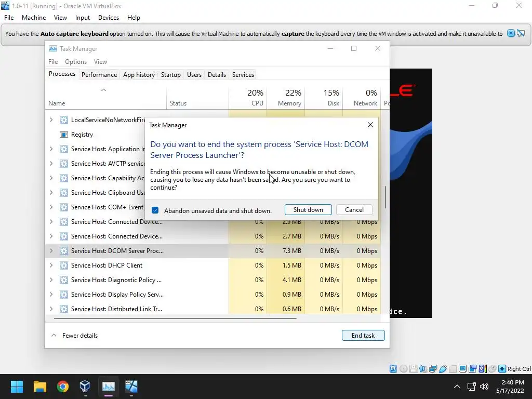Click the 7.3 MB memory cell
The height and width of the screenshot is (399, 532).
286,251
